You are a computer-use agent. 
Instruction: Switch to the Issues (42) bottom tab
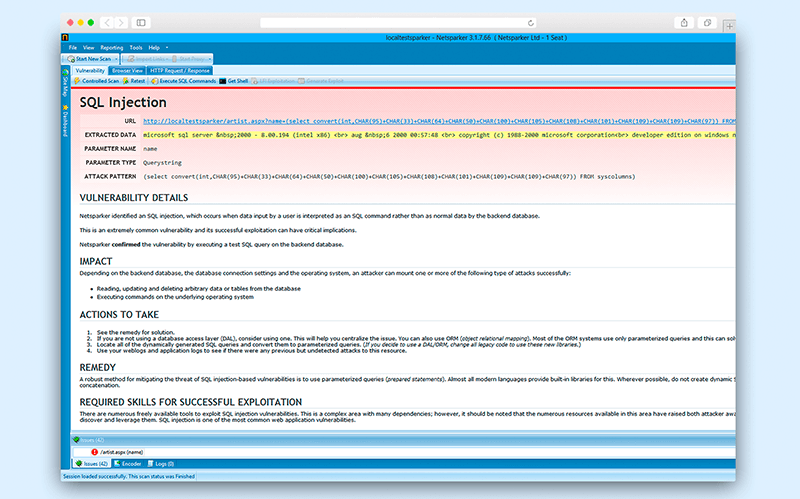92,464
